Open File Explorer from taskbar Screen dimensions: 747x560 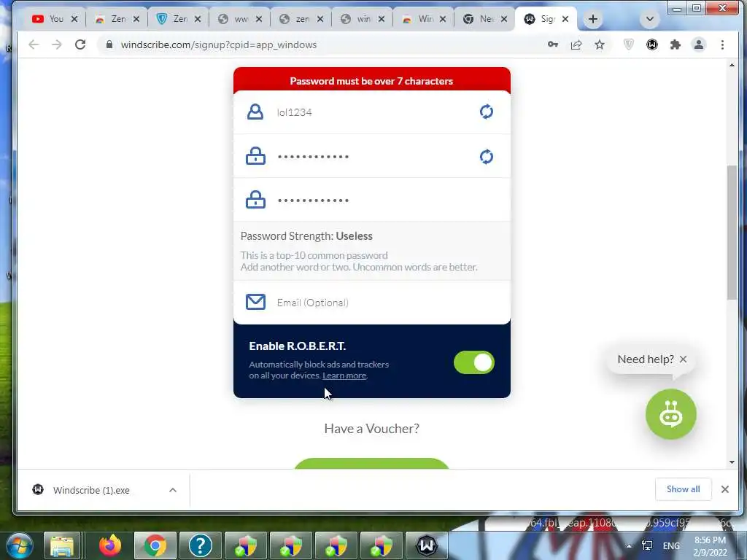click(x=62, y=545)
